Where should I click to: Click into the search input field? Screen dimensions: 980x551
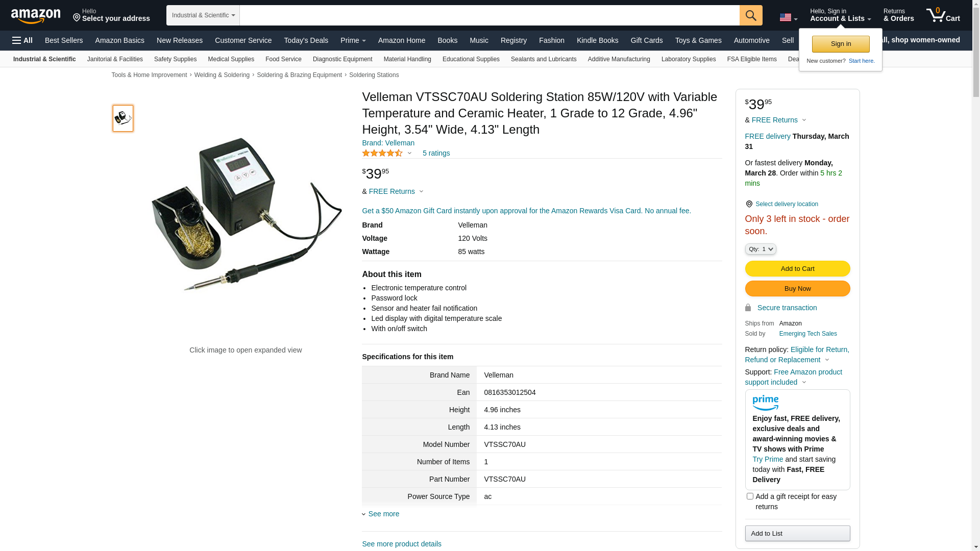[x=489, y=15]
